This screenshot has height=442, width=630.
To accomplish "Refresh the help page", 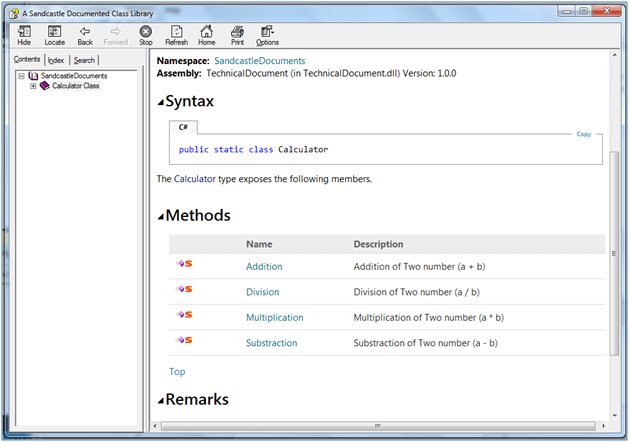I will point(177,35).
